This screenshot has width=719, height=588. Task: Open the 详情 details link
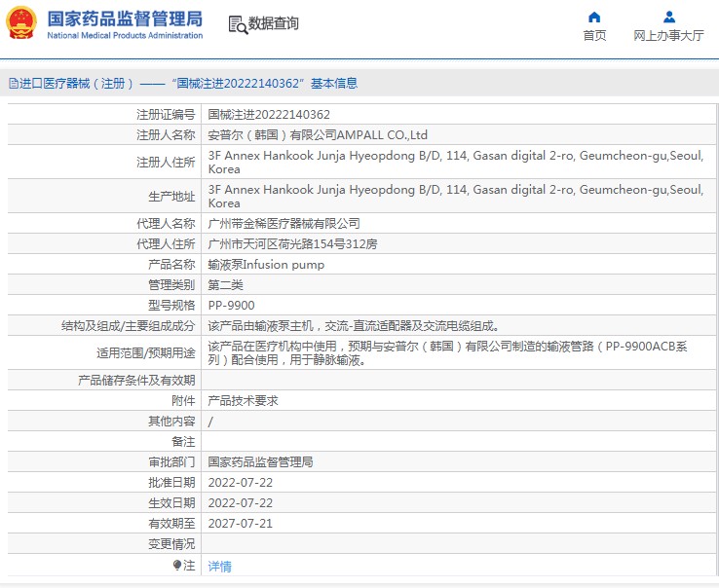click(219, 567)
